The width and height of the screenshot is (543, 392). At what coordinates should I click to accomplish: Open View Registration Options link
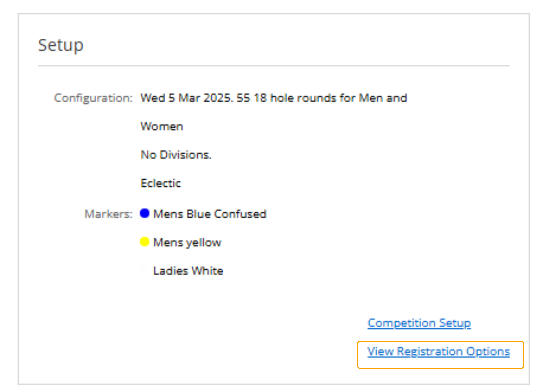click(x=438, y=352)
